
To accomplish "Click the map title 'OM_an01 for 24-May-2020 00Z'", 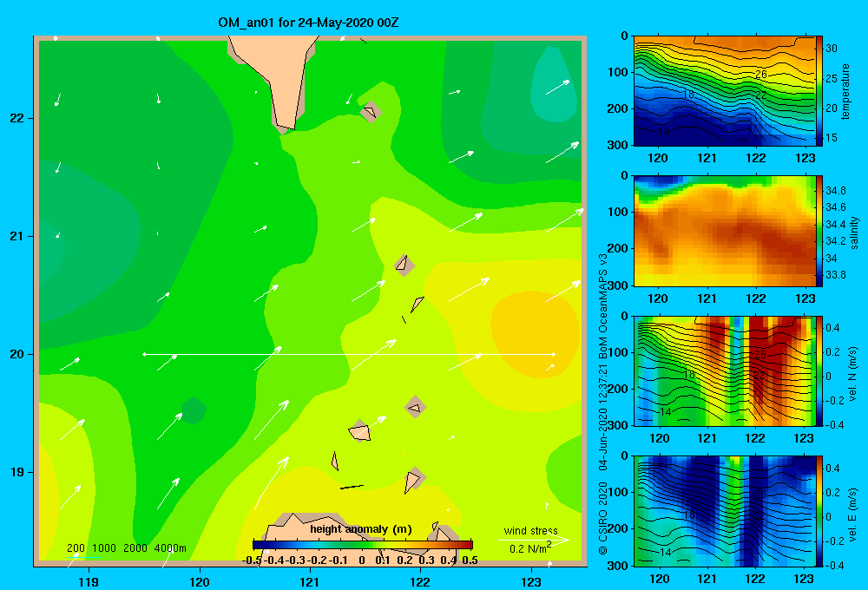I will 308,23.
